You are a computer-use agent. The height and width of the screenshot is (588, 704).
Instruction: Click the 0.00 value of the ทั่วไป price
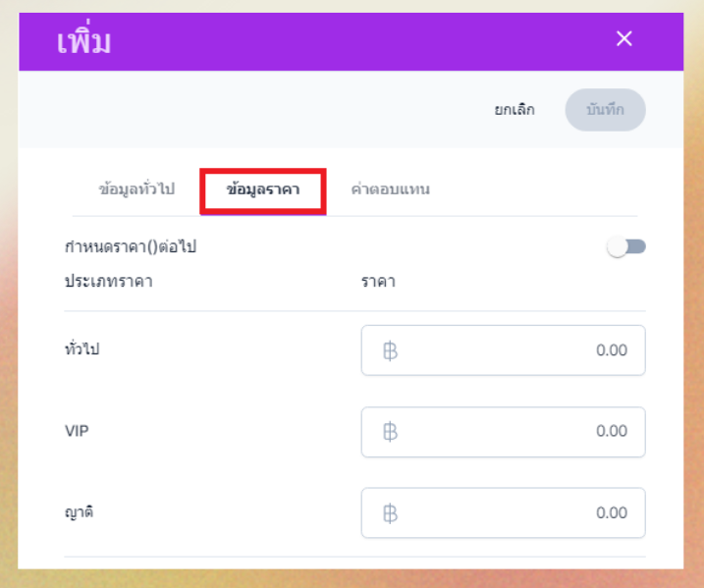[611, 350]
